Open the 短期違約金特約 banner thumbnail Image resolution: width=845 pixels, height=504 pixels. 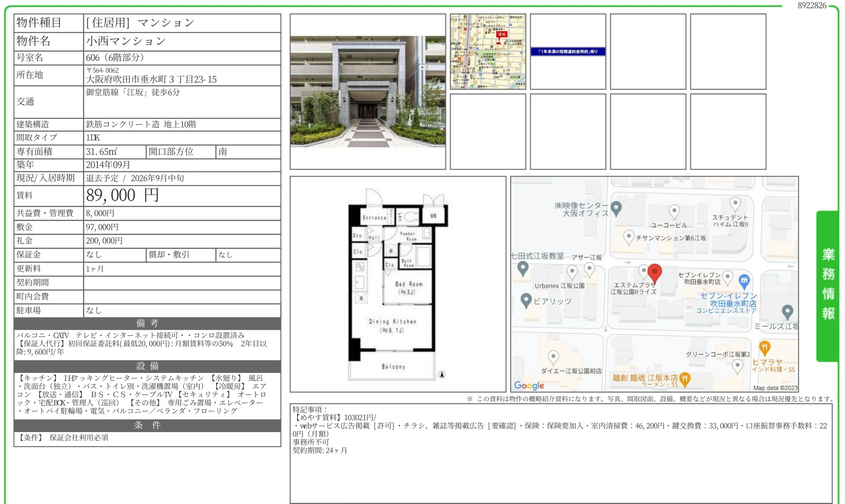[x=568, y=51]
